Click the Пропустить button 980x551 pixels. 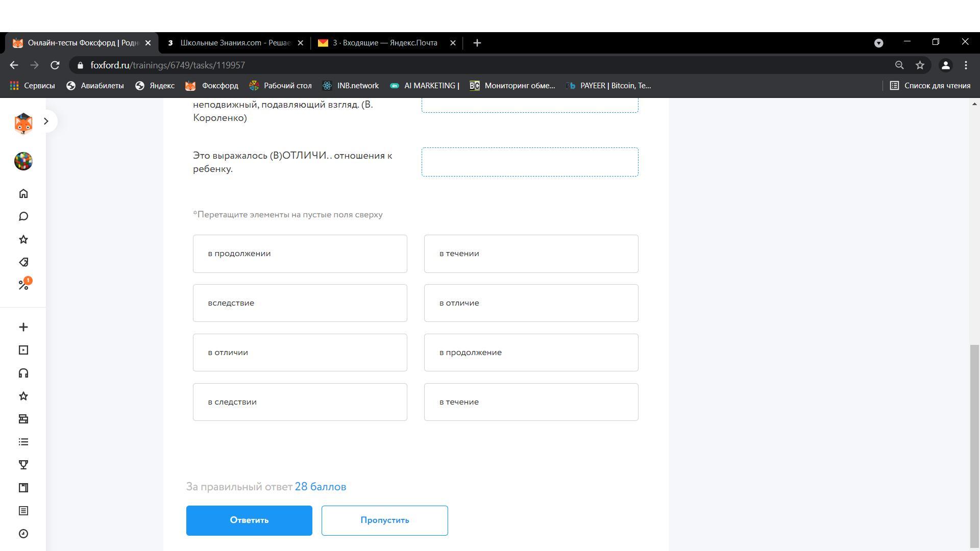(x=384, y=520)
